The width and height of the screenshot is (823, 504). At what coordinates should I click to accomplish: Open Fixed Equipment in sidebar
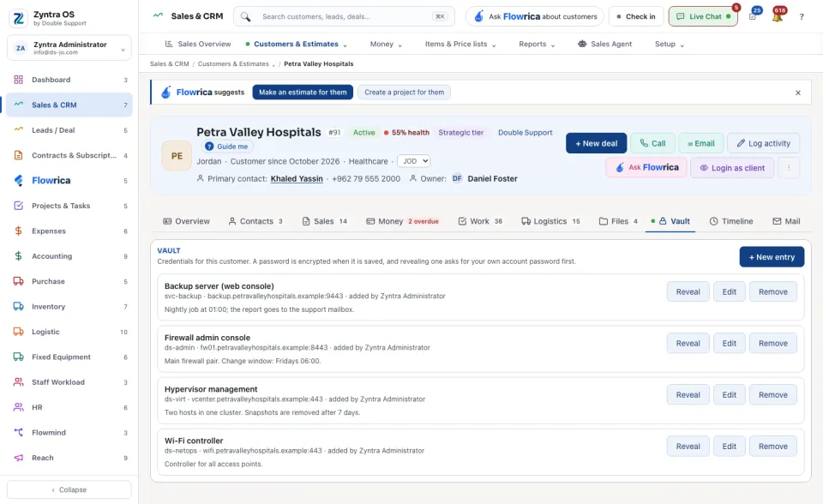(69, 357)
